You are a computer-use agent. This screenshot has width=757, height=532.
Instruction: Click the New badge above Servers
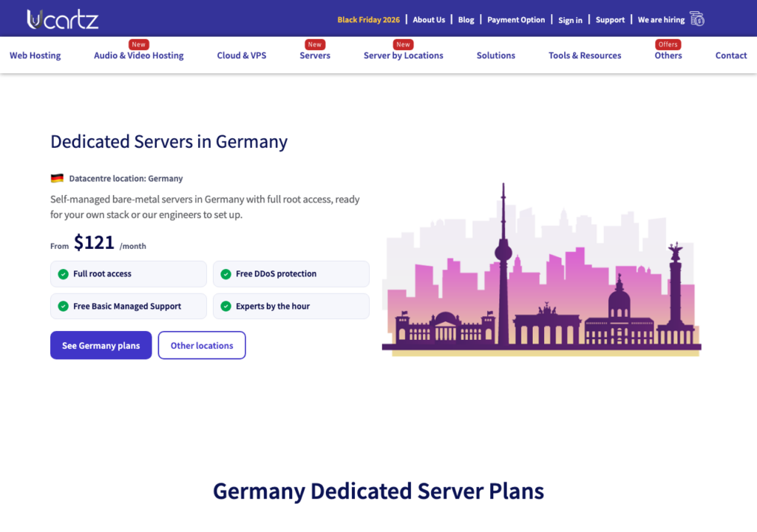click(x=315, y=44)
